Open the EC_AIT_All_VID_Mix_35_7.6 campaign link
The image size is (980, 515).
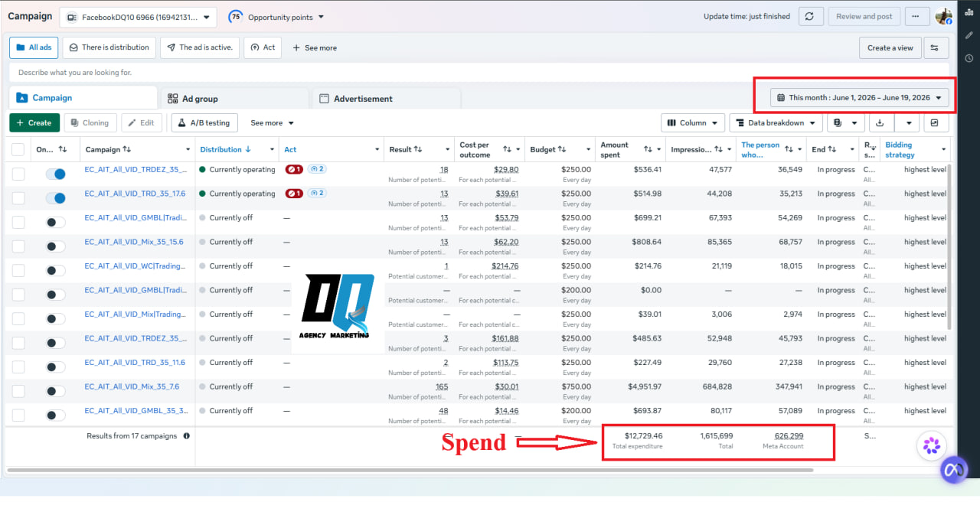pos(132,386)
